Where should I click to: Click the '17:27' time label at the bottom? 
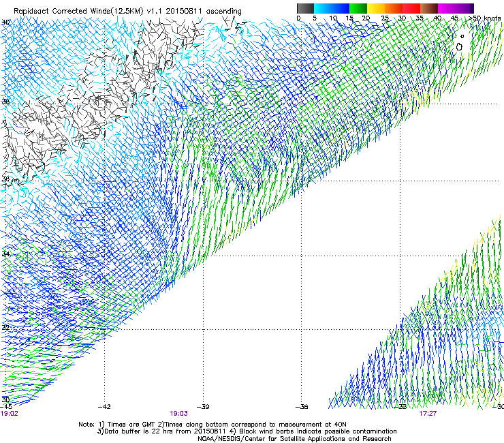click(428, 414)
